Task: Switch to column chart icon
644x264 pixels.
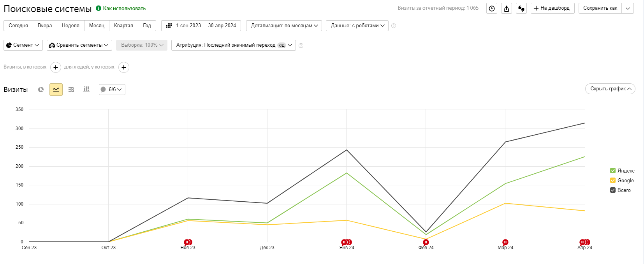Action: 86,90
